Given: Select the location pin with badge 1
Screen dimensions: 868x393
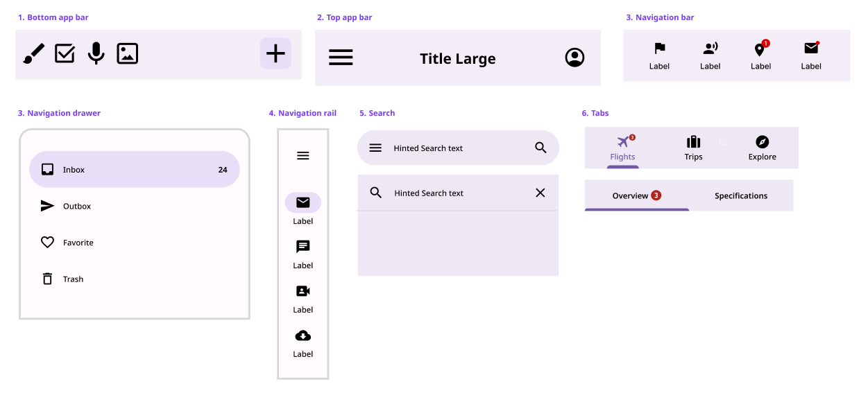Looking at the screenshot, I should [761, 55].
